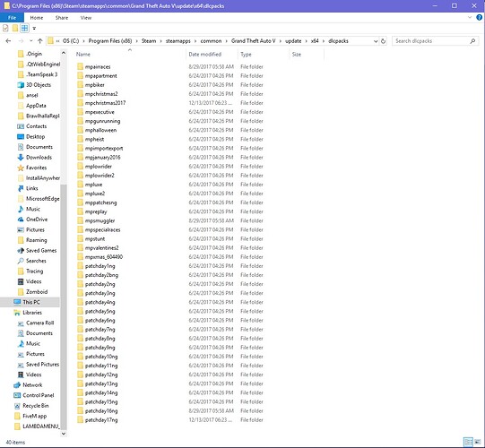485x448 pixels.
Task: Select the patchday17ng folder icon
Action: (x=81, y=420)
